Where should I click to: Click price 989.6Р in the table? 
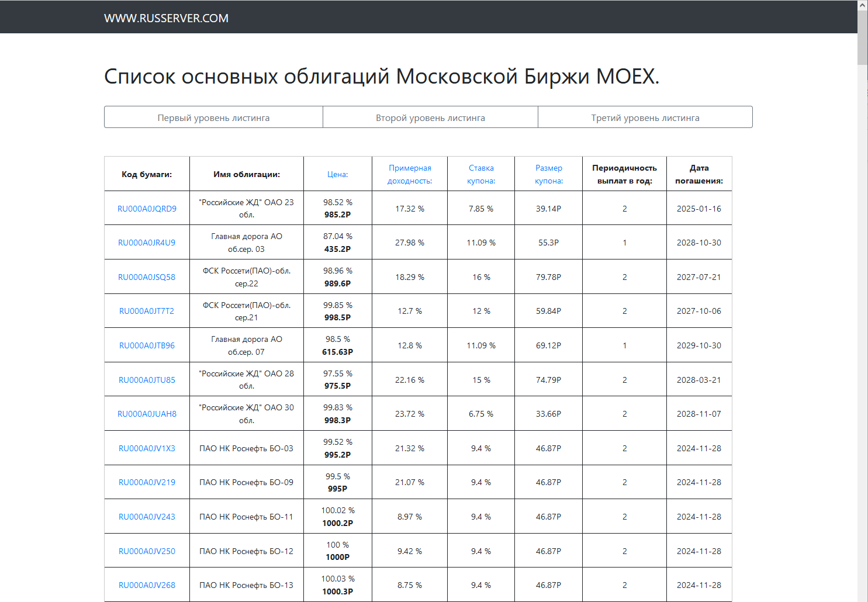[337, 283]
